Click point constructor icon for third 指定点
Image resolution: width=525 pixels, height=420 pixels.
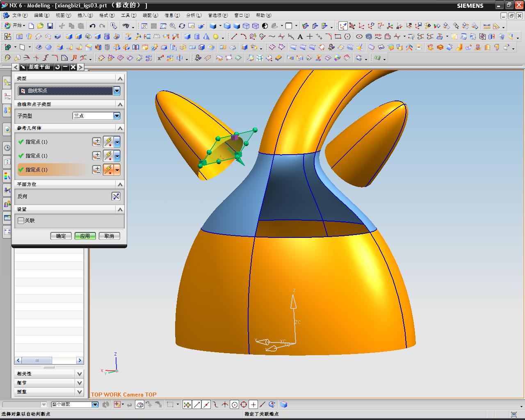pos(96,170)
